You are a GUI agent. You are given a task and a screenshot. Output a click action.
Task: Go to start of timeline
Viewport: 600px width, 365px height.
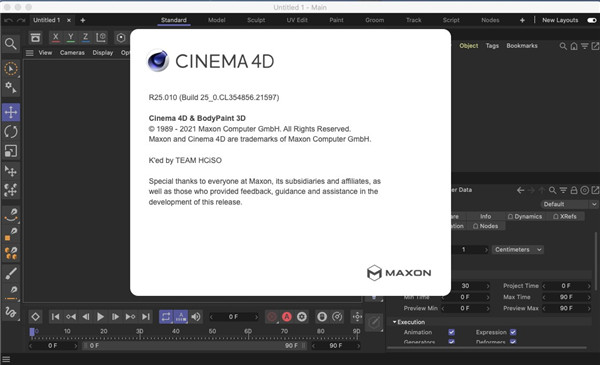point(55,317)
